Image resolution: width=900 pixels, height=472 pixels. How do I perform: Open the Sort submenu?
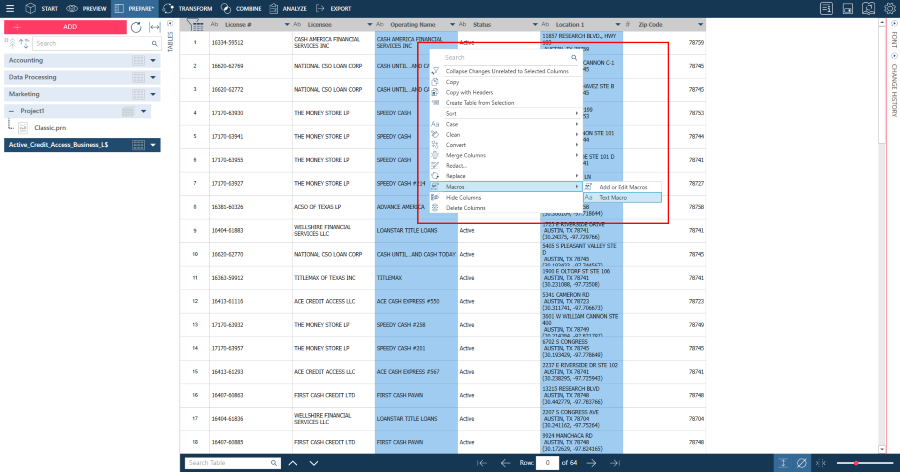(506, 114)
